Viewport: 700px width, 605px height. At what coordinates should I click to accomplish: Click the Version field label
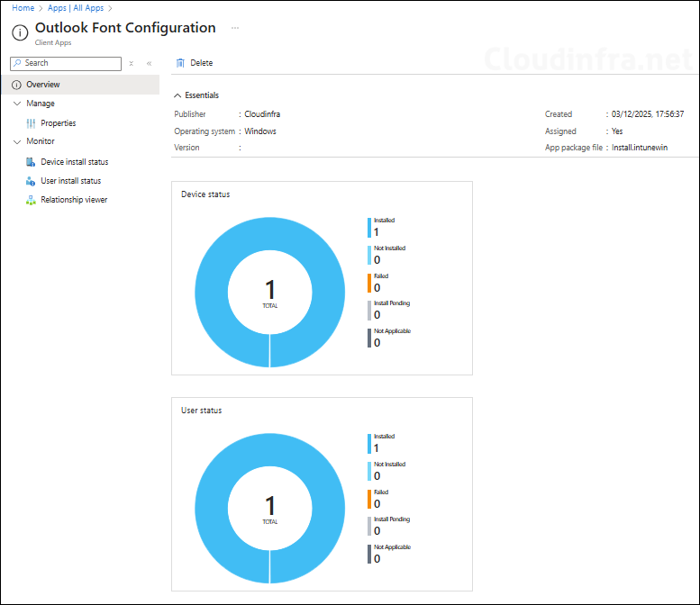[186, 148]
